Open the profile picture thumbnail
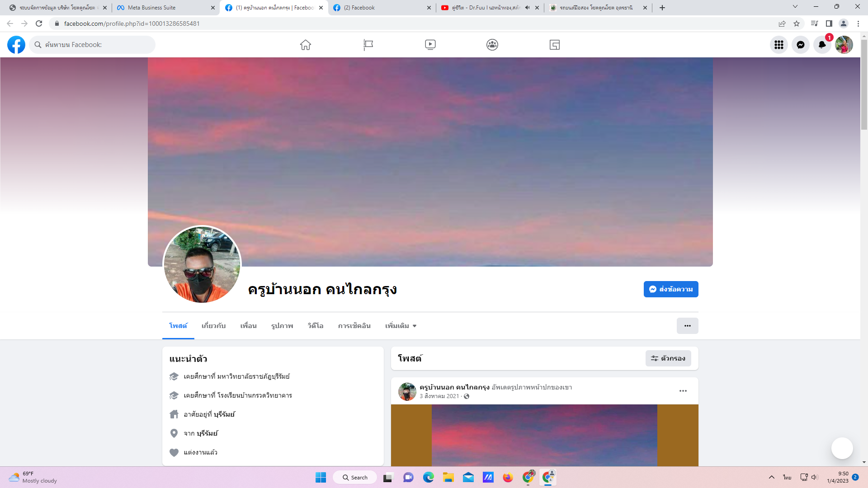868x488 pixels. click(202, 265)
